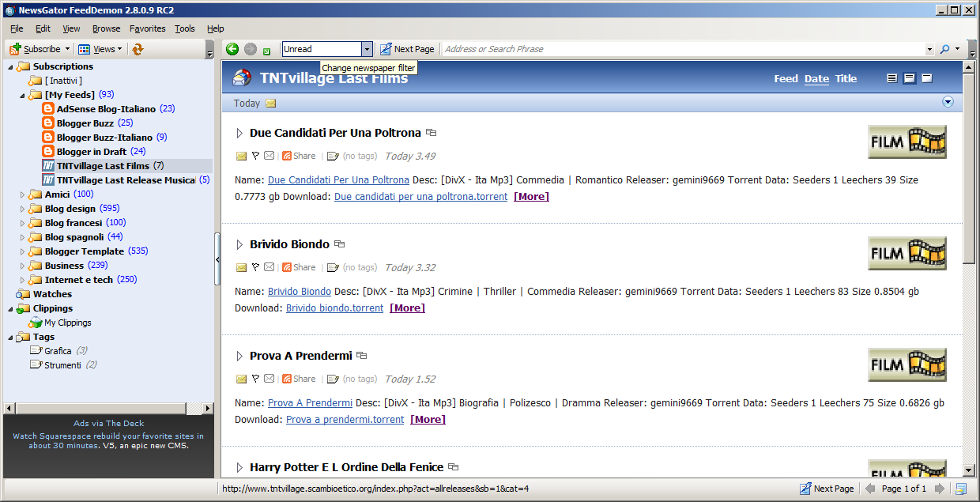Image resolution: width=980 pixels, height=502 pixels.
Task: Edit tags icon for Due Candidati item
Action: (x=333, y=157)
